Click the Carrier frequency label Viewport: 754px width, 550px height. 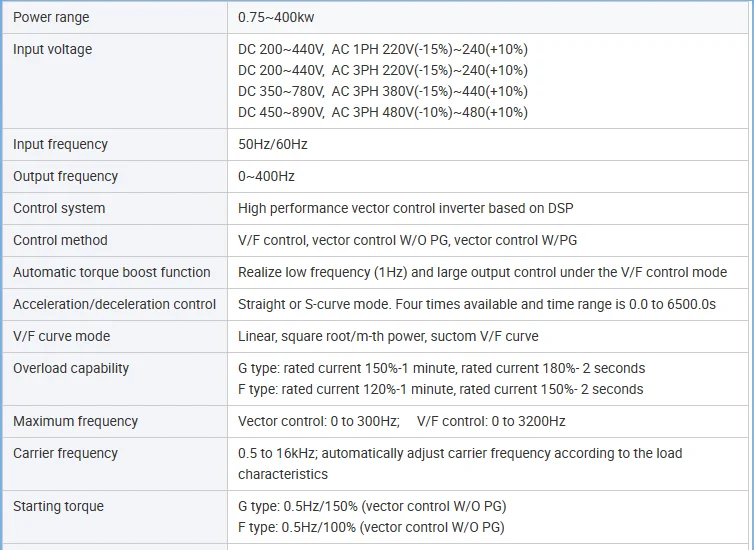(x=65, y=453)
